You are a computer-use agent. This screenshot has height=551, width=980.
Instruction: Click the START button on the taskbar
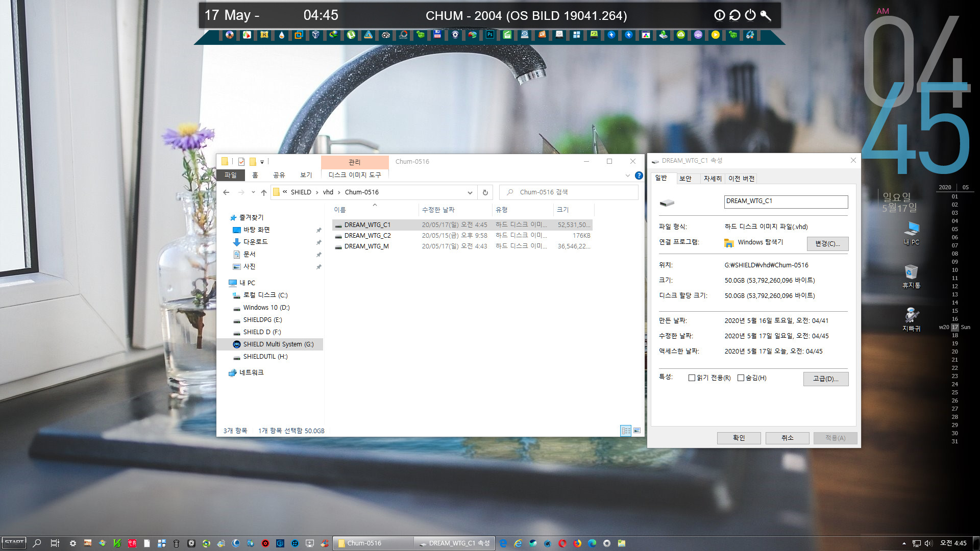14,543
